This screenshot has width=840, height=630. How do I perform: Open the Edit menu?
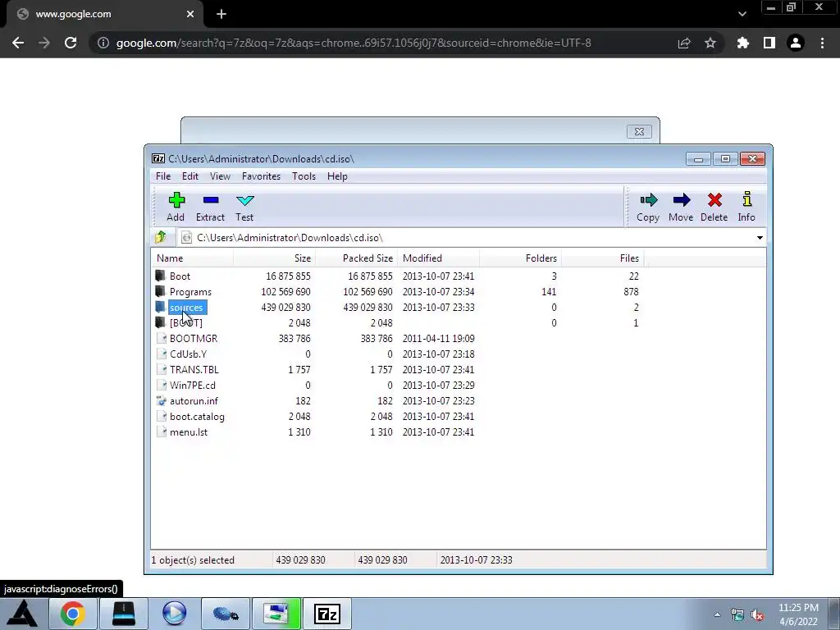click(190, 176)
